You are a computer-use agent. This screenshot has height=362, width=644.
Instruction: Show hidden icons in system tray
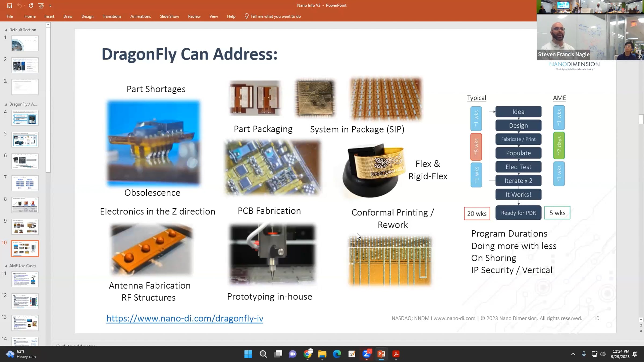pos(573,354)
